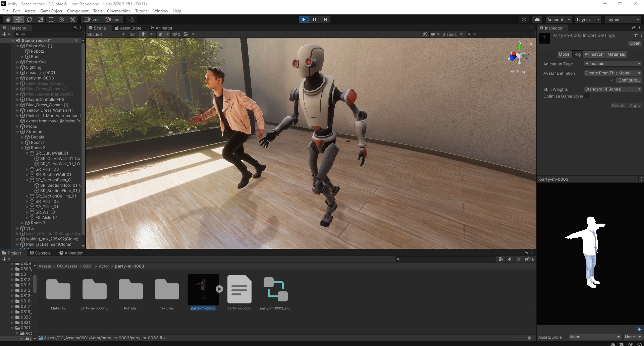Viewport: 644px width, 346px height.
Task: Click the Hierarchy create plus button
Action: click(4, 34)
